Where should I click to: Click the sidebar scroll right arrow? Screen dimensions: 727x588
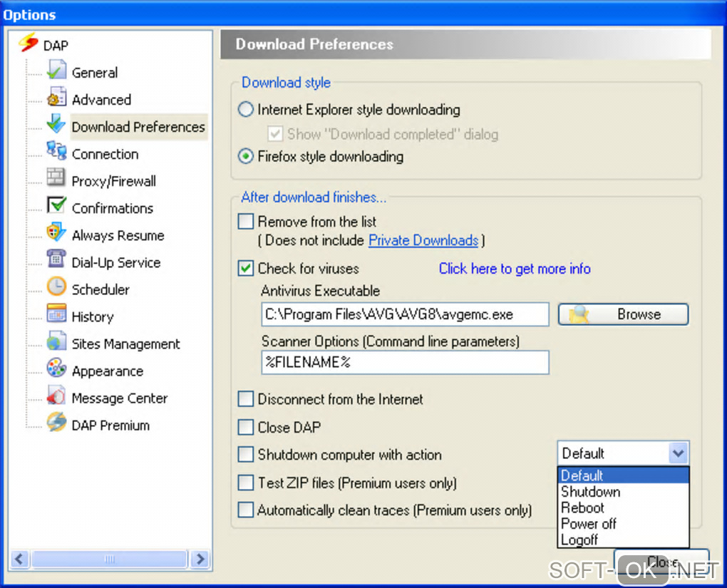tap(200, 559)
